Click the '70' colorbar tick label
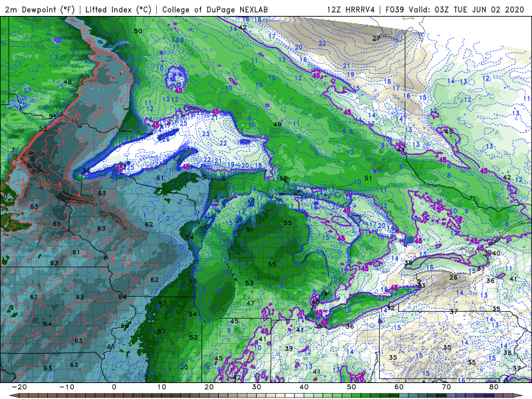This screenshot has height=399, width=532. 446,387
